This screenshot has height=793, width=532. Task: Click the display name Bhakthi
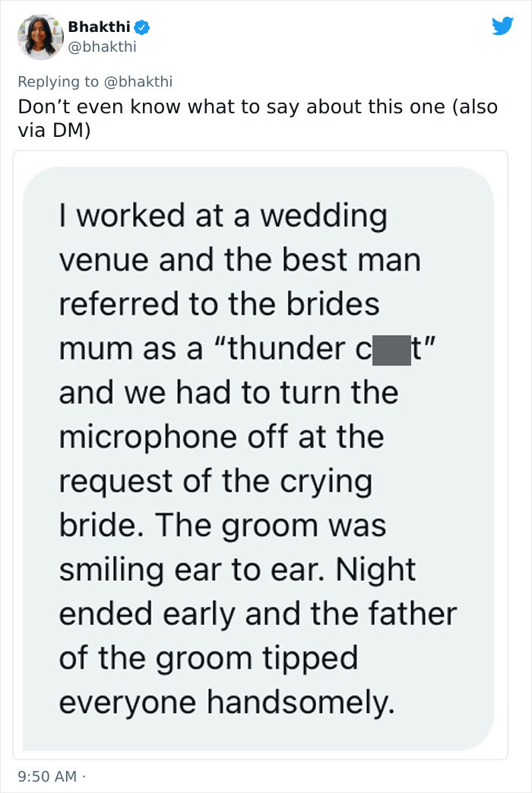point(100,27)
